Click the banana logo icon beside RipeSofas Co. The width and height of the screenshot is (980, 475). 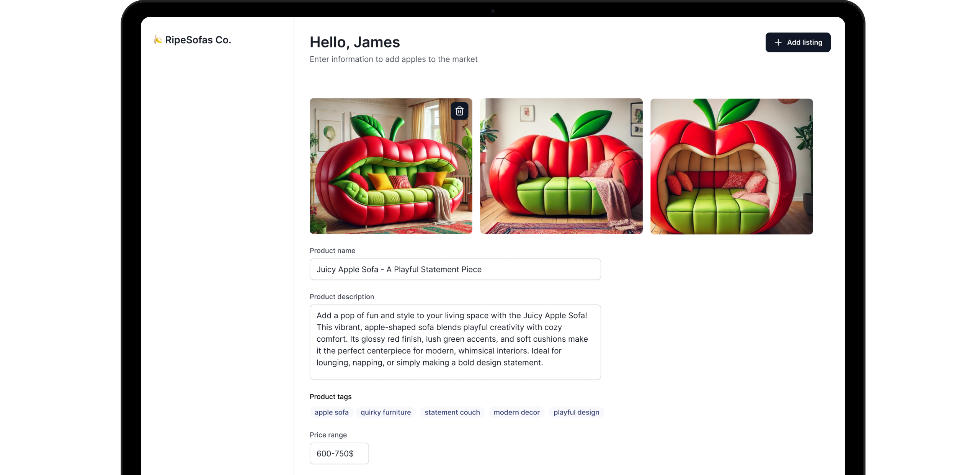click(158, 39)
